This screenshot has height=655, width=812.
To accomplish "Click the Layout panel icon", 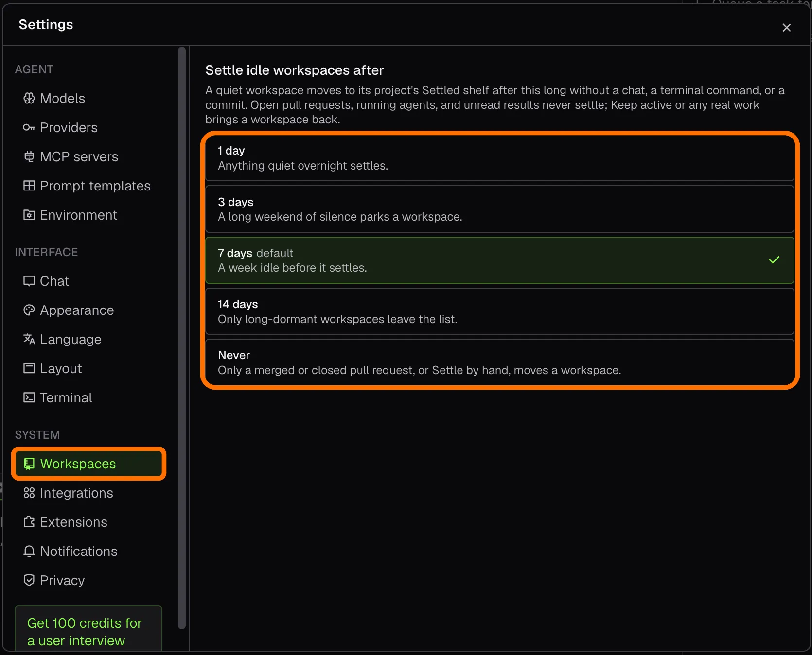I will (x=29, y=368).
